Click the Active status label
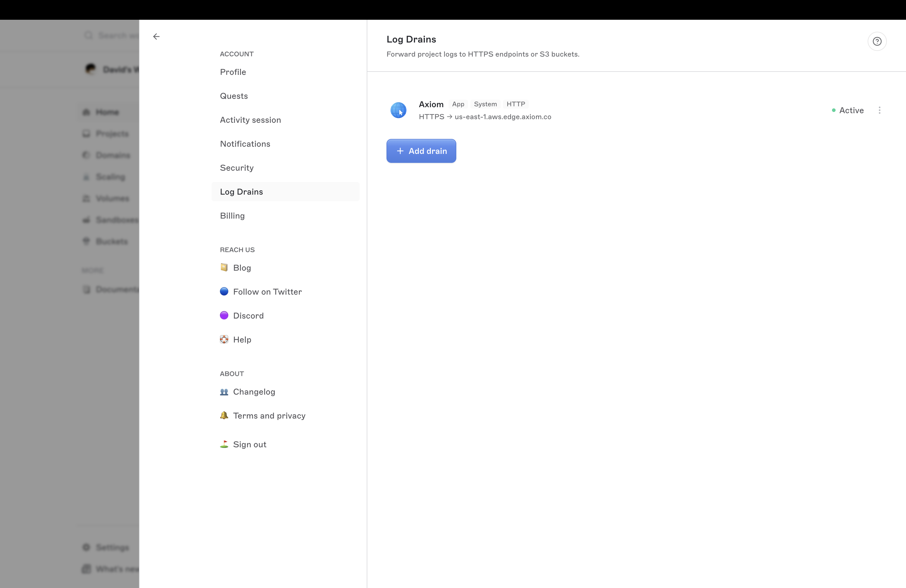The image size is (906, 588). [851, 110]
